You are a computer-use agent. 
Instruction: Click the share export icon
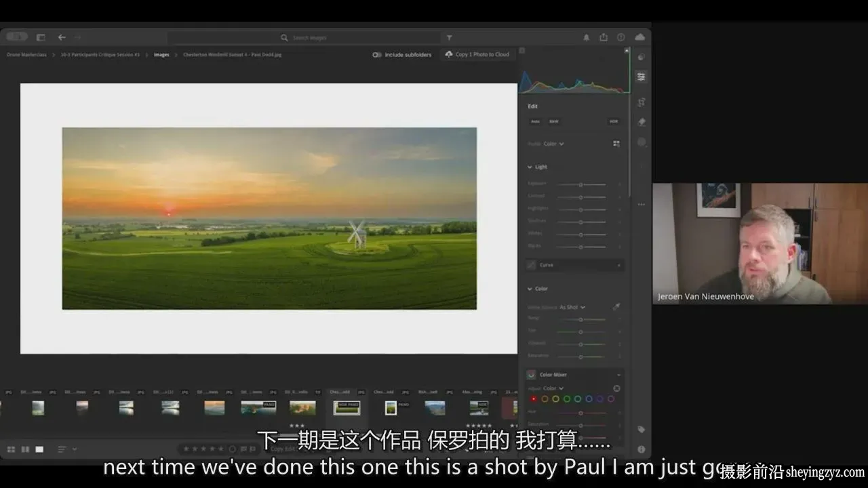coord(604,37)
